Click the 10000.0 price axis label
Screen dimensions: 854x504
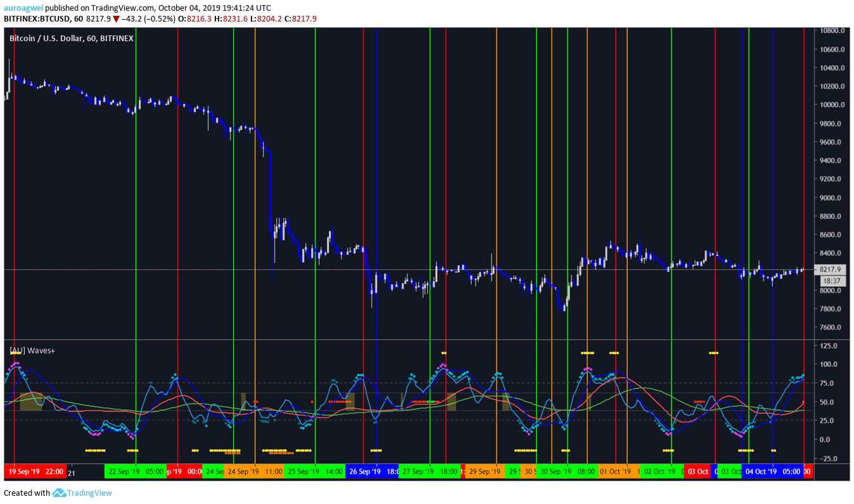tap(832, 105)
